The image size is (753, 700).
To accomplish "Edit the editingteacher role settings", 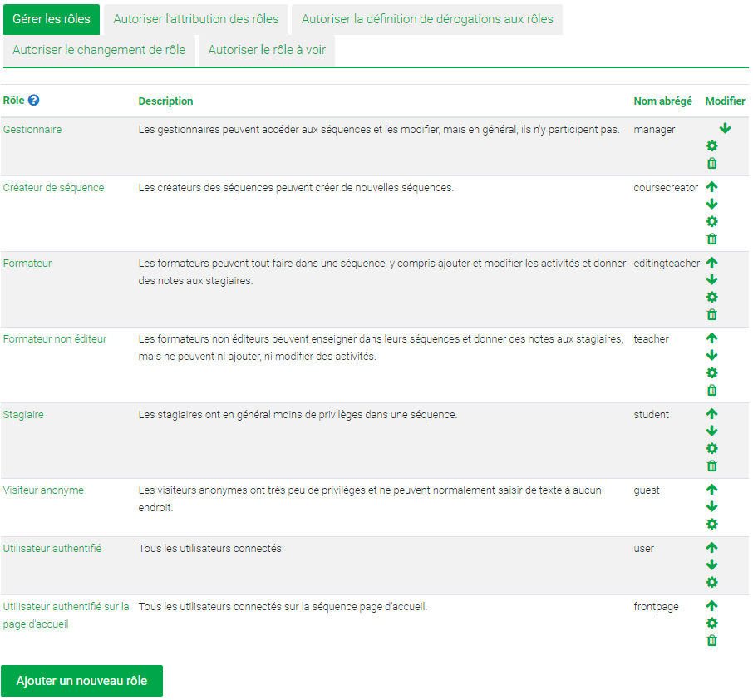I will [711, 297].
